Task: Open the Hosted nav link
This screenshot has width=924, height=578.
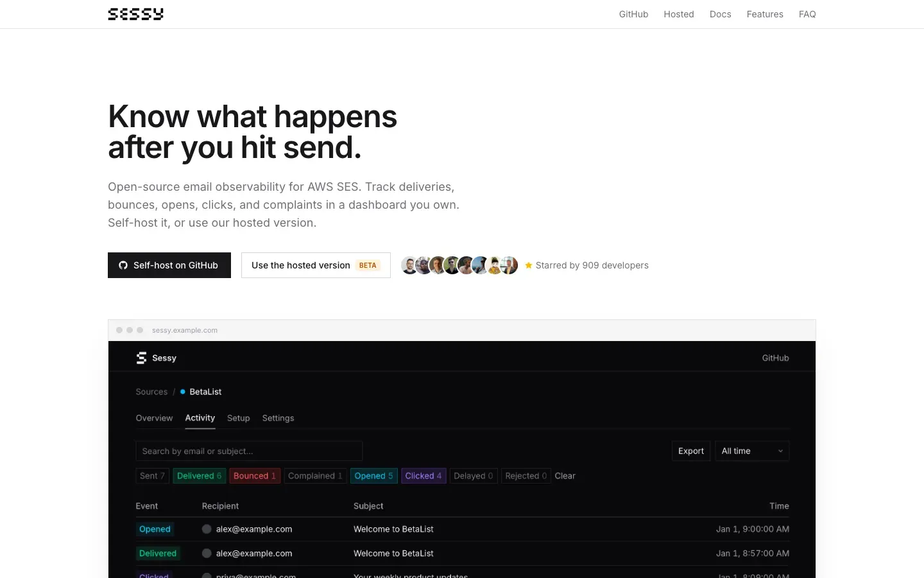Action: (x=679, y=14)
